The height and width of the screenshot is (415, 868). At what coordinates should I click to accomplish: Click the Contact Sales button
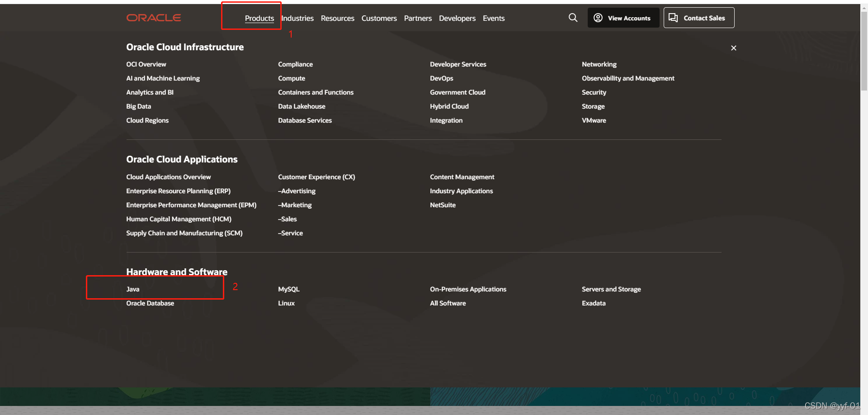[699, 18]
